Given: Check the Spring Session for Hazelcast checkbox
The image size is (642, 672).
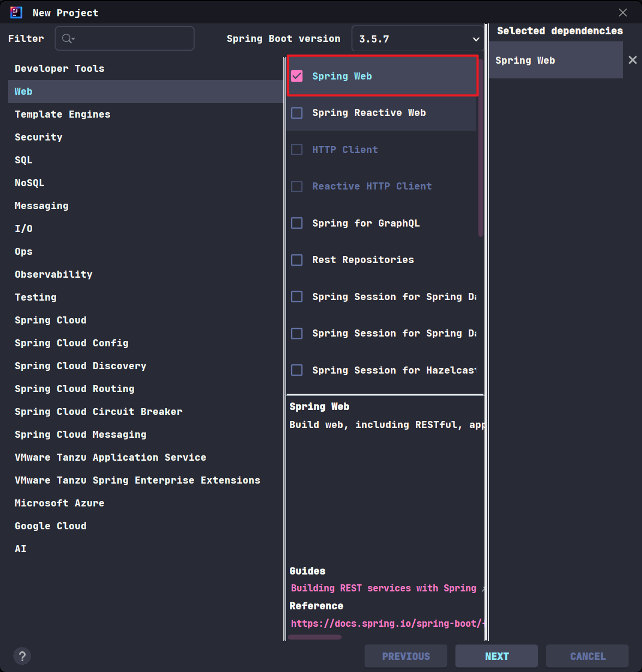Looking at the screenshot, I should pyautogui.click(x=297, y=370).
